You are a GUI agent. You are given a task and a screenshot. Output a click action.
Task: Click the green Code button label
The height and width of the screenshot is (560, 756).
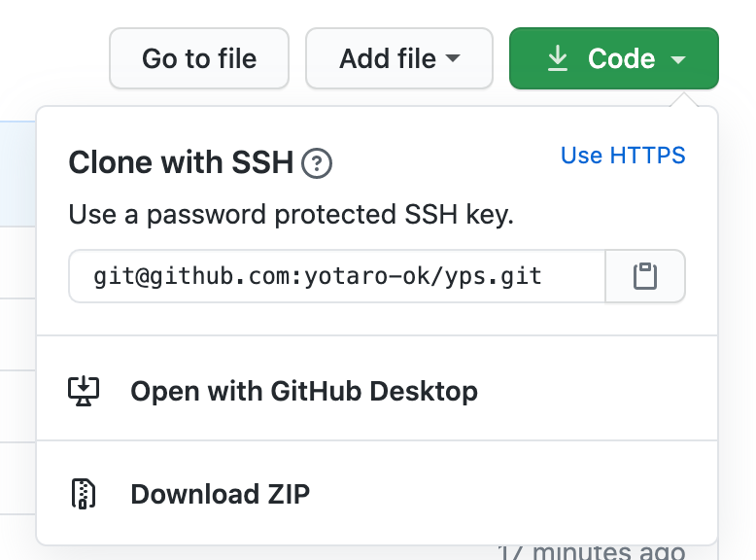[x=621, y=59]
